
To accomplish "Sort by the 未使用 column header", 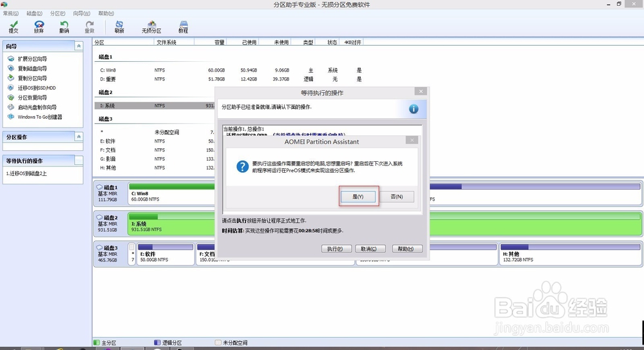I will point(275,43).
